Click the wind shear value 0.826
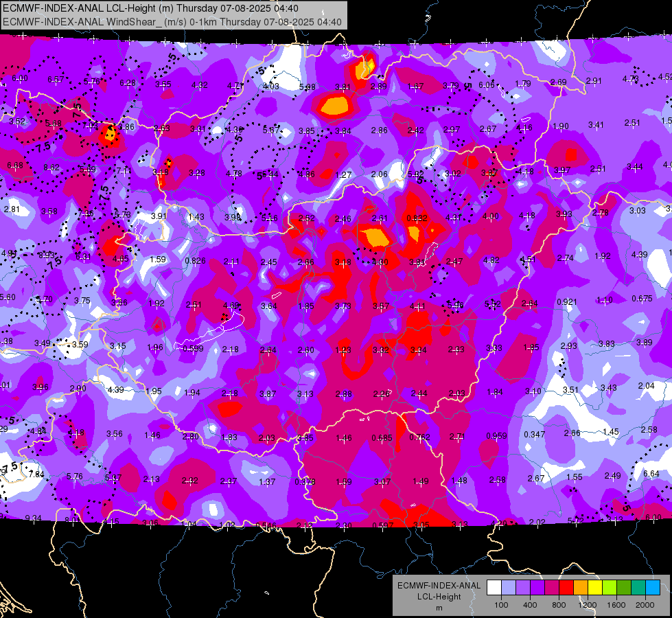This screenshot has width=672, height=618. click(195, 260)
